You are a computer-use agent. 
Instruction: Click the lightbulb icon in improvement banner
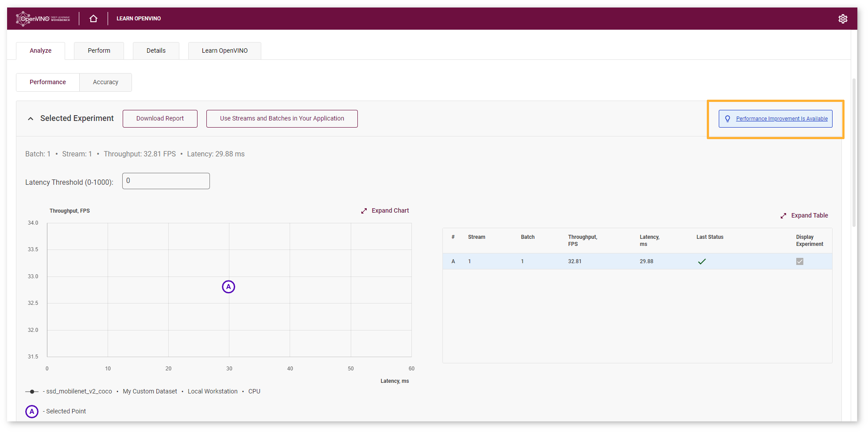[728, 119]
